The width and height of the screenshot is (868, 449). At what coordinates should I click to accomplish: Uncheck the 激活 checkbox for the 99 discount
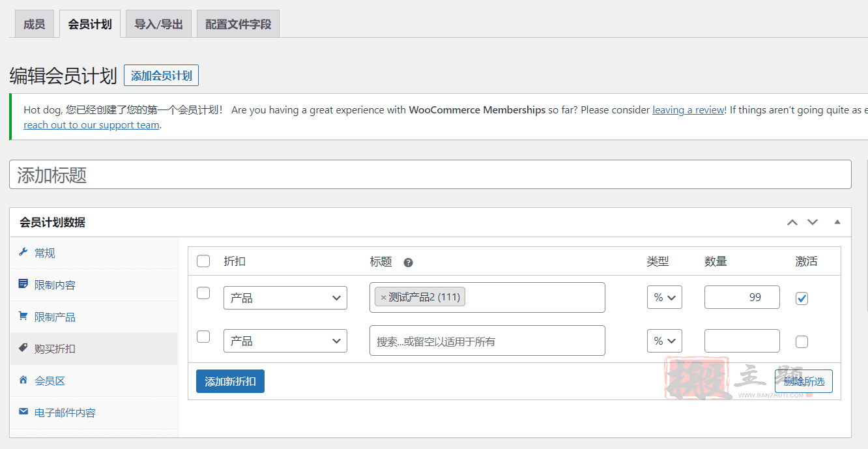[x=802, y=298]
